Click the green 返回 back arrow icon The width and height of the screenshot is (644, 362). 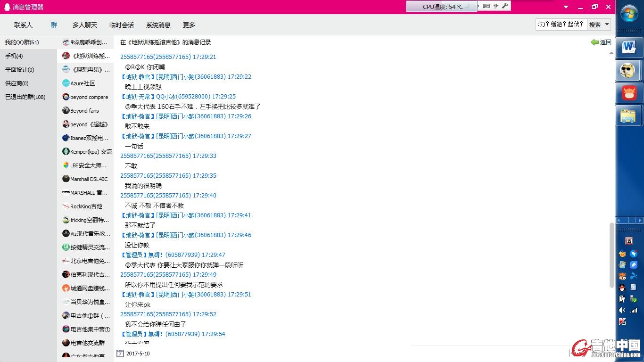(594, 42)
